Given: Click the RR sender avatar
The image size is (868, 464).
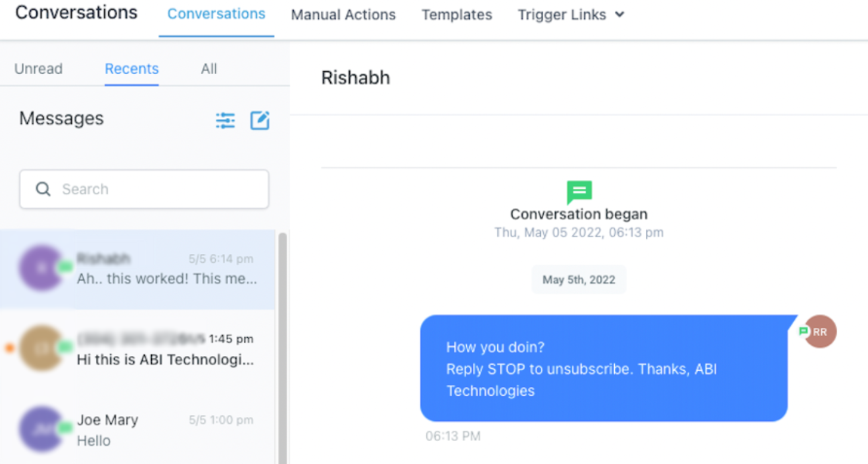Looking at the screenshot, I should (x=820, y=332).
